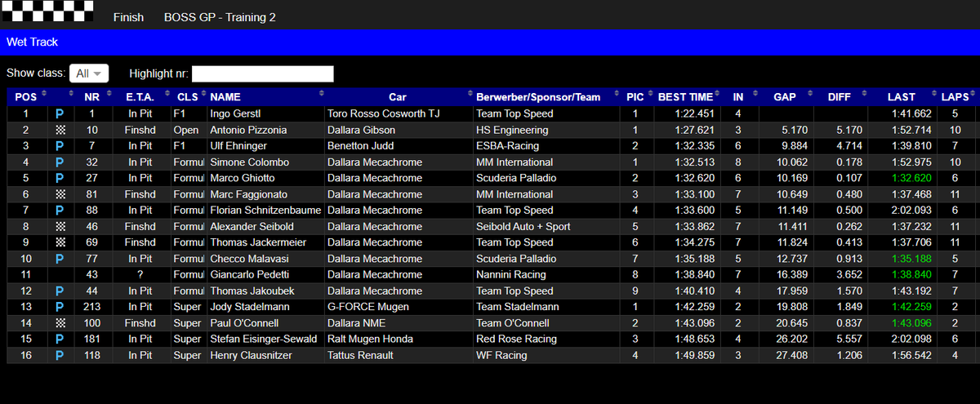Image resolution: width=980 pixels, height=404 pixels.
Task: Click the pit P icon for Marco Ghiotto
Action: point(60,178)
